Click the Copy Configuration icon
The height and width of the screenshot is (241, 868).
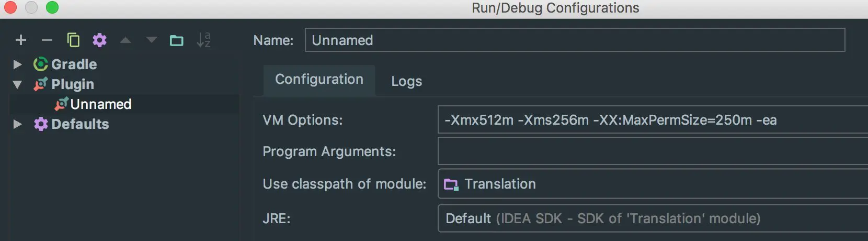coord(73,40)
